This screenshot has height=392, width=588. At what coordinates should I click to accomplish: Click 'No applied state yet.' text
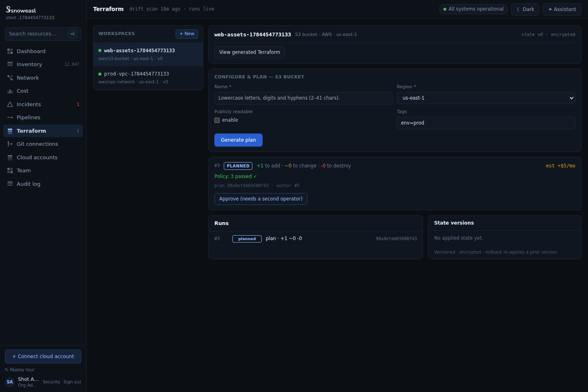tap(459, 238)
